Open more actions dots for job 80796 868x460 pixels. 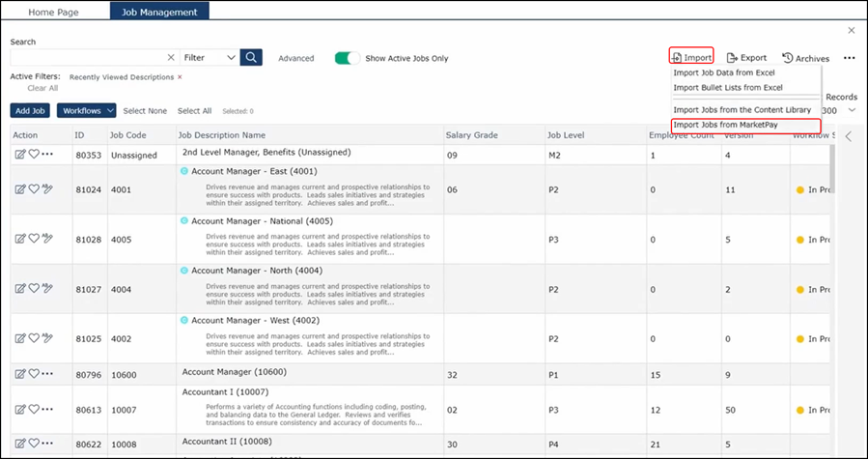coord(47,374)
